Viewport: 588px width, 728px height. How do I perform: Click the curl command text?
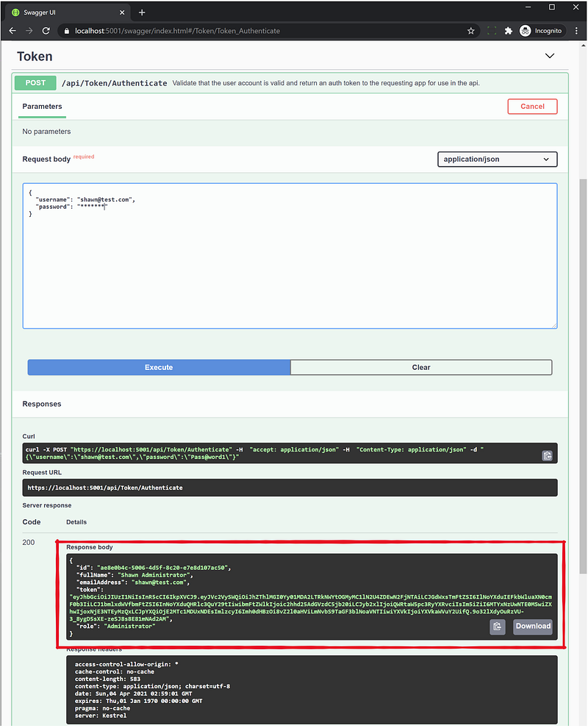click(254, 453)
